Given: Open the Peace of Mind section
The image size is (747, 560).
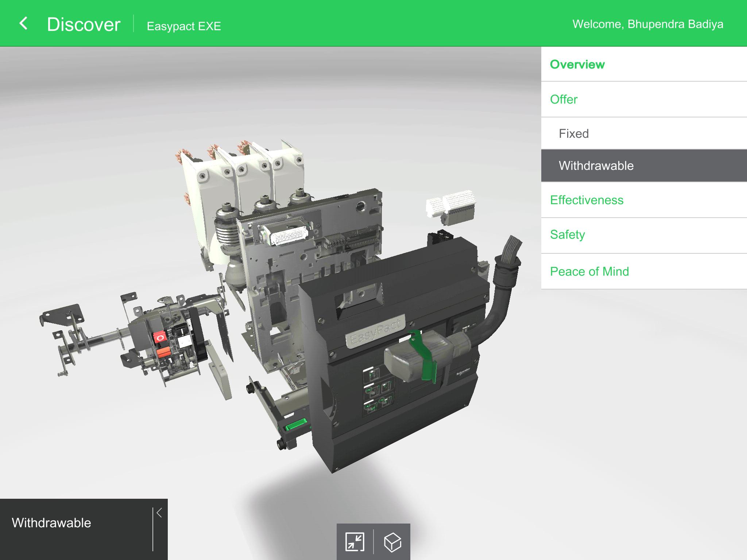Looking at the screenshot, I should pyautogui.click(x=589, y=271).
